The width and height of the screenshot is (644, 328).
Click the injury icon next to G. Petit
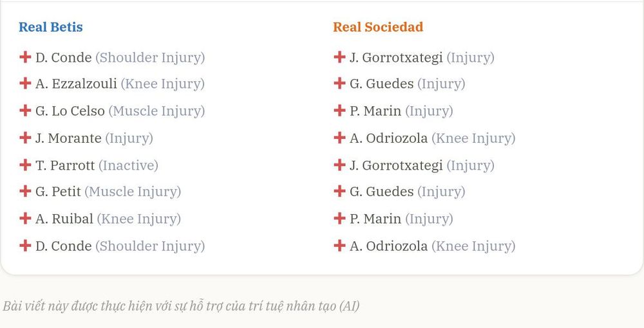coord(25,191)
